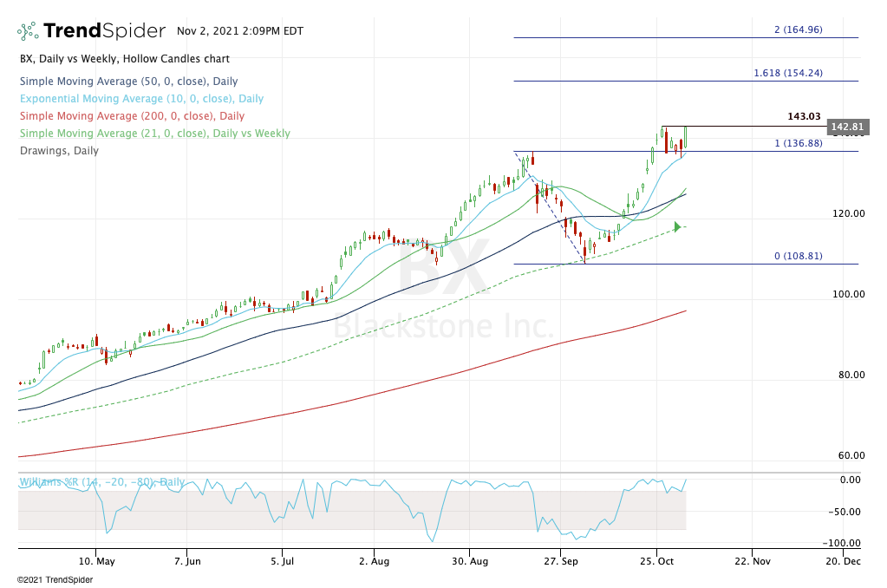The image size is (887, 588).
Task: Click the current price tag '142.81'
Action: [x=848, y=127]
